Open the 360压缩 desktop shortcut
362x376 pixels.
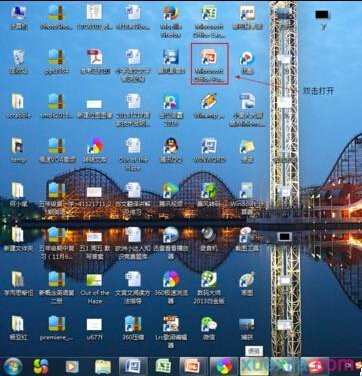coord(133,329)
